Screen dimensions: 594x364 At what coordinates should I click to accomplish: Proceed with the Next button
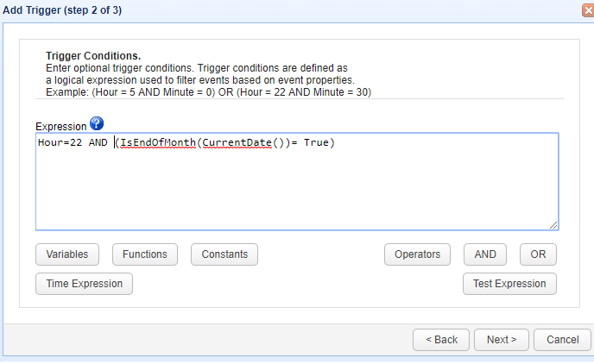point(502,340)
